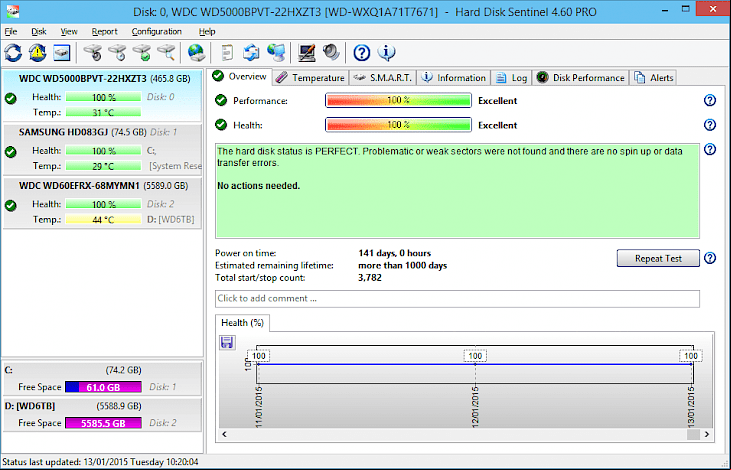Click the laptop with pencil configuration icon
The width and height of the screenshot is (731, 470).
(x=306, y=53)
